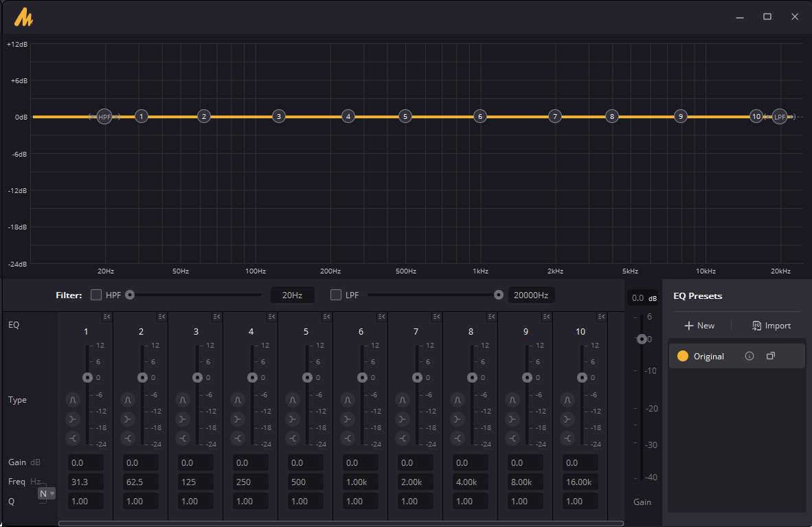The width and height of the screenshot is (812, 527).
Task: Duplicate the Original preset via its copy icon
Action: 771,356
